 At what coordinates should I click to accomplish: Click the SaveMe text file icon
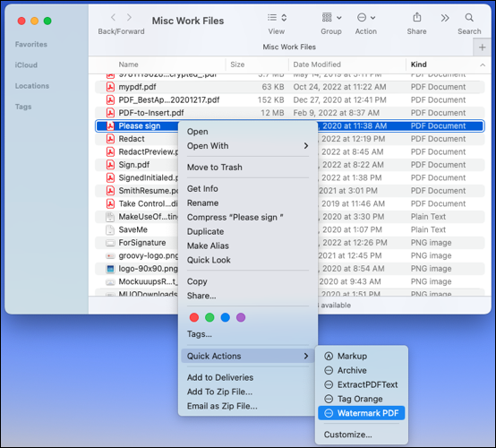coord(110,229)
